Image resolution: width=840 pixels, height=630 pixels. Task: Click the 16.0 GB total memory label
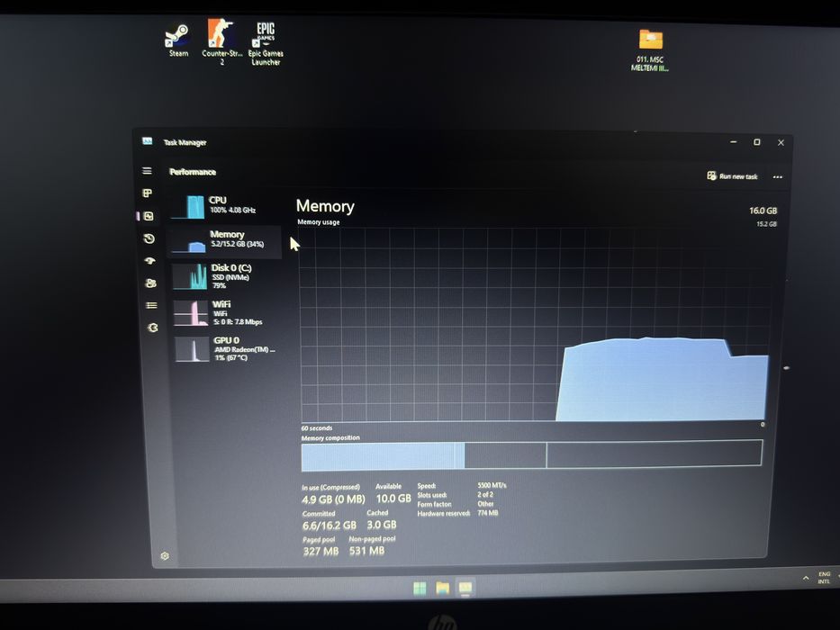click(x=763, y=211)
